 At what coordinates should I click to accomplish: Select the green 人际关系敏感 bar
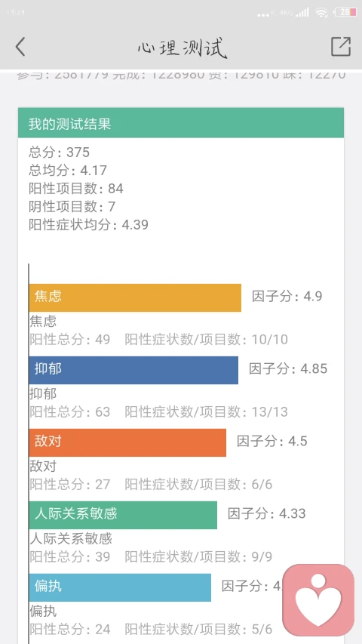click(123, 515)
